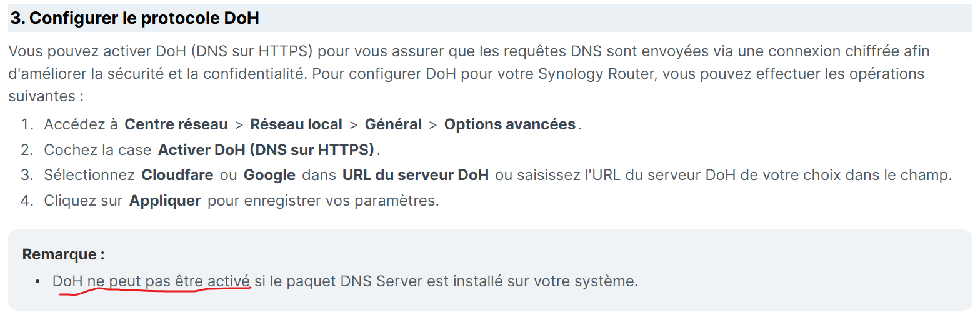Click the red-underlined "ne peut pas être activé" phrase
The width and height of the screenshot is (980, 317).
pyautogui.click(x=169, y=281)
